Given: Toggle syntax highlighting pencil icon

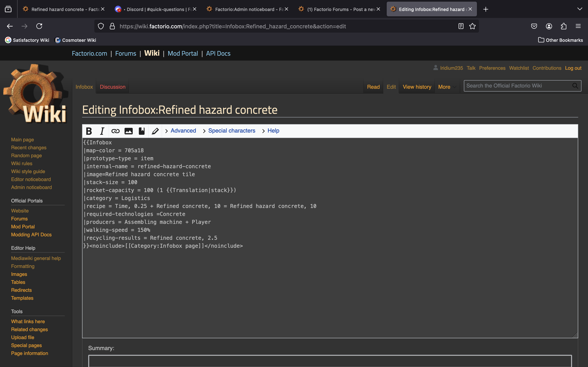Looking at the screenshot, I should tap(155, 131).
